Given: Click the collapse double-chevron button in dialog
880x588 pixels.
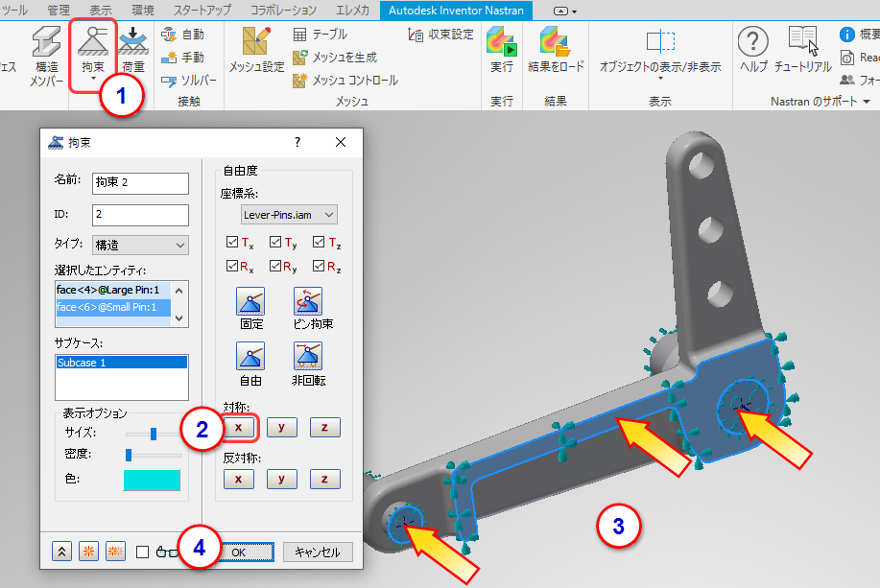Looking at the screenshot, I should [61, 552].
